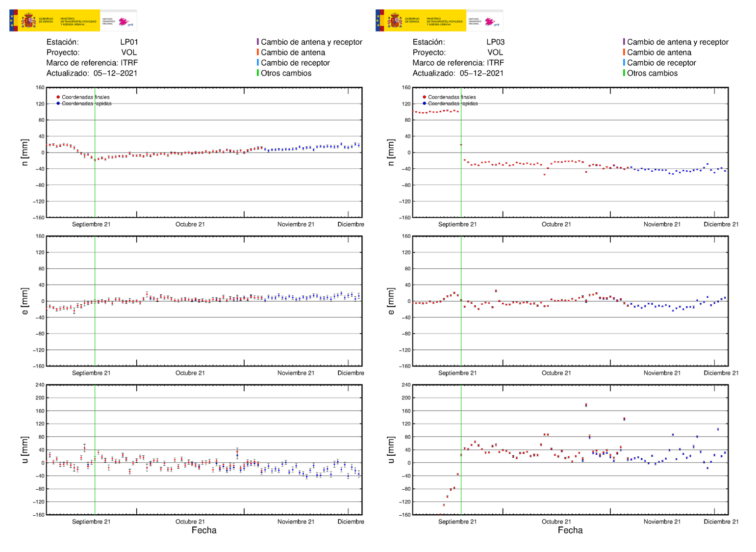Click the Spanish flag icon on the left header
Viewport: 756px width, 552px height.
point(13,21)
